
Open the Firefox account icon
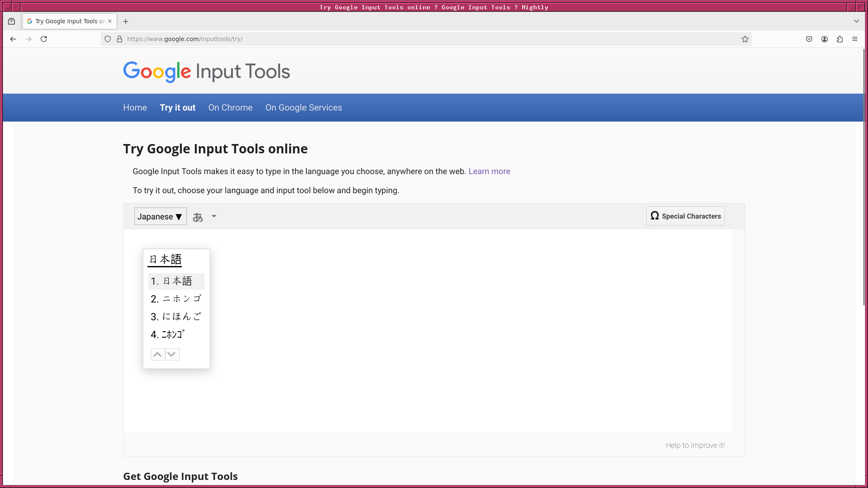(824, 39)
